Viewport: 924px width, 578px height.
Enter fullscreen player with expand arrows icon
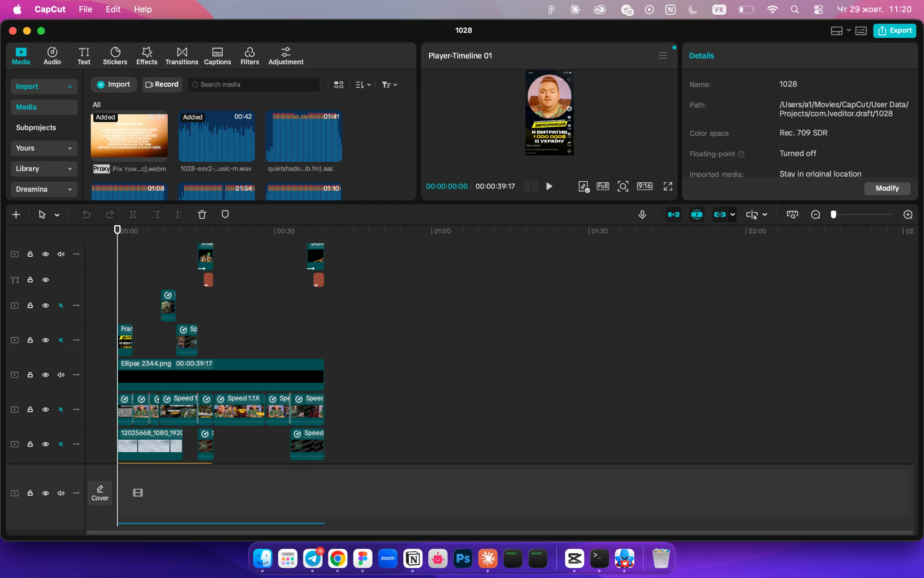coord(668,186)
